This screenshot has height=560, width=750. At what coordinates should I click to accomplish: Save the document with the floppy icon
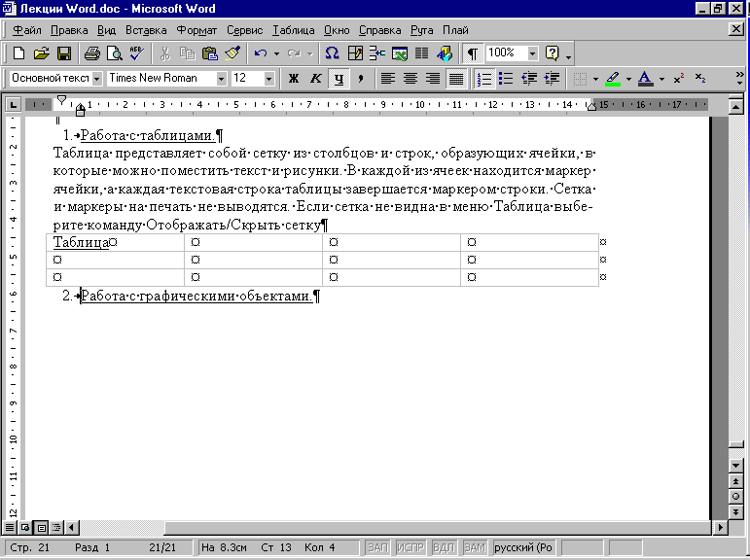coord(64,53)
